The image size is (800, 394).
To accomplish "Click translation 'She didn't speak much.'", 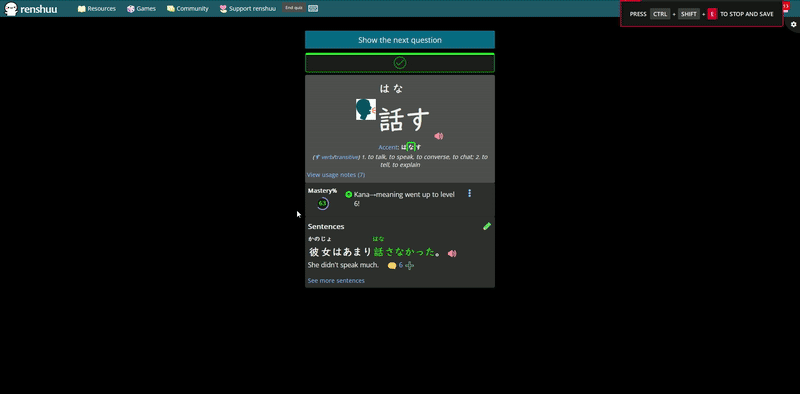I will (x=343, y=265).
